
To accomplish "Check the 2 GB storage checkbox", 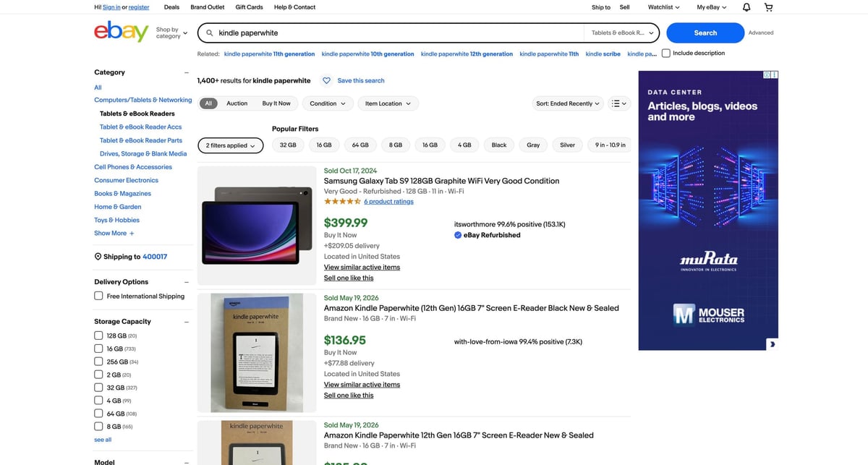I will 98,375.
